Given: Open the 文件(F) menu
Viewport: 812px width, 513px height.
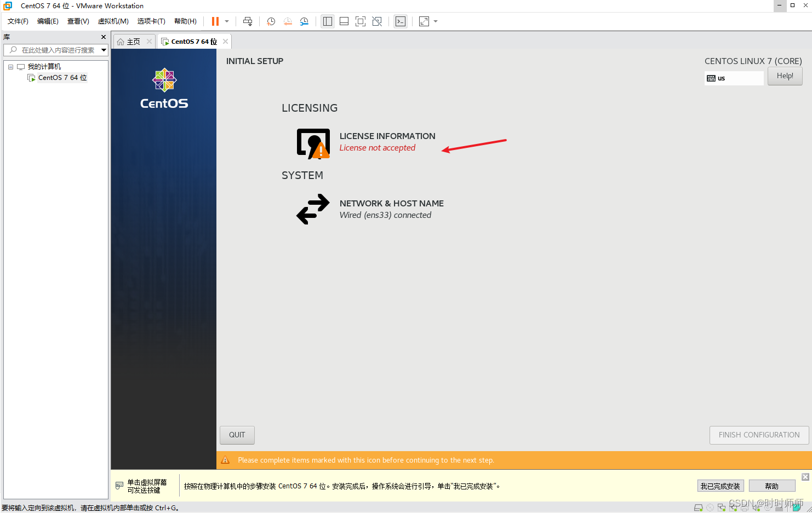Looking at the screenshot, I should pyautogui.click(x=18, y=21).
